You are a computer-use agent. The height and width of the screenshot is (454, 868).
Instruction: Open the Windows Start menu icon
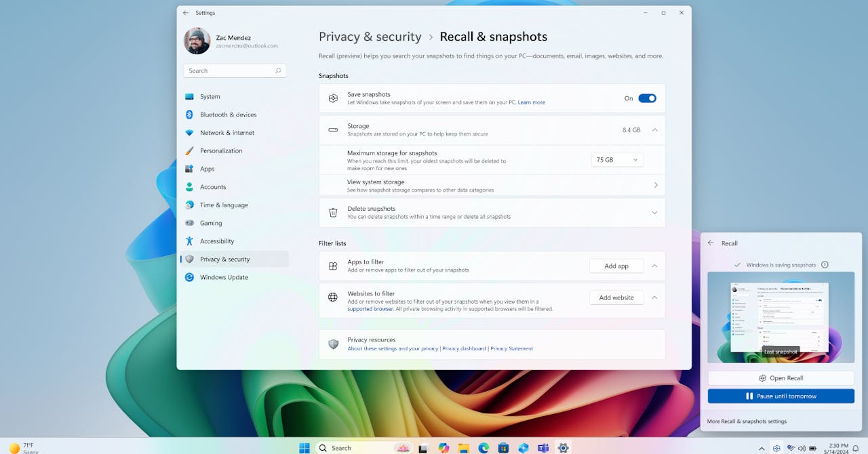click(x=304, y=448)
